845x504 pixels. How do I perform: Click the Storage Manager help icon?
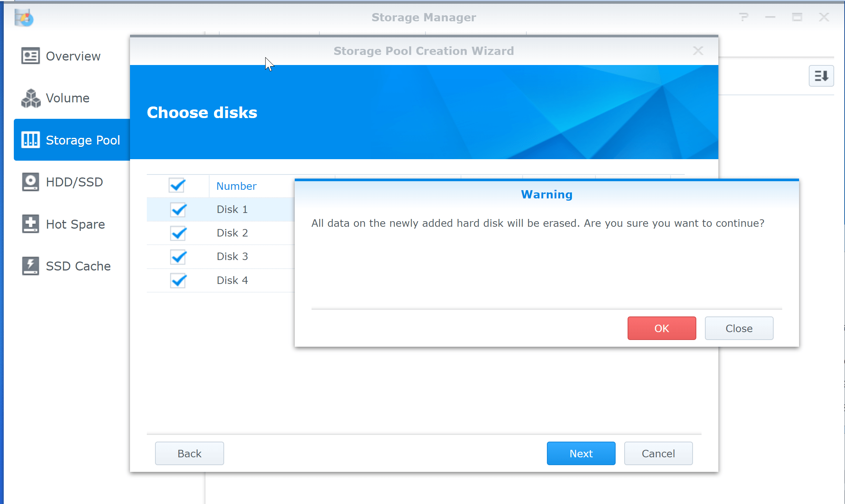(x=743, y=17)
